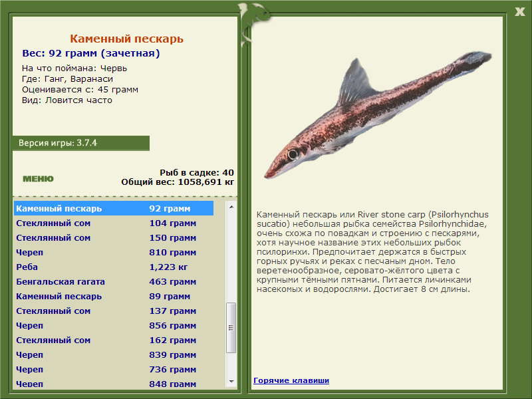Screen dimensions: 532x399
Task: Click the fish list scrollbar thumb
Action: click(231, 328)
